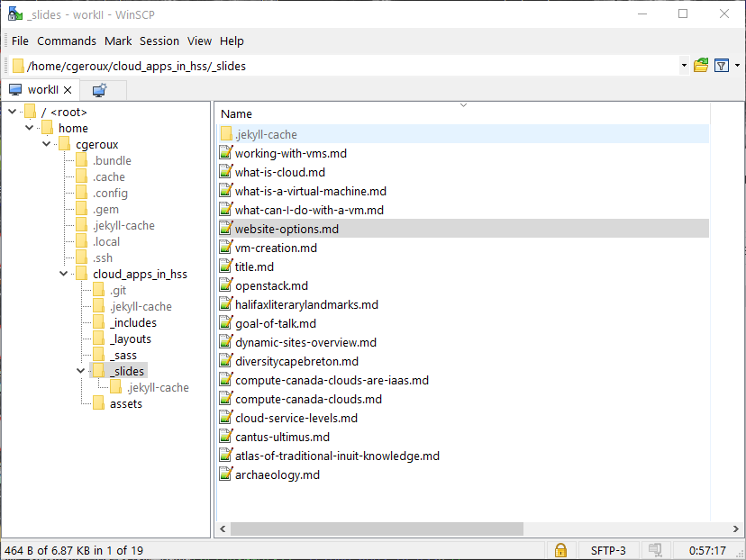Click the file icon of halifaxliterarylandmarks.md
This screenshot has width=746, height=560.
click(x=225, y=303)
